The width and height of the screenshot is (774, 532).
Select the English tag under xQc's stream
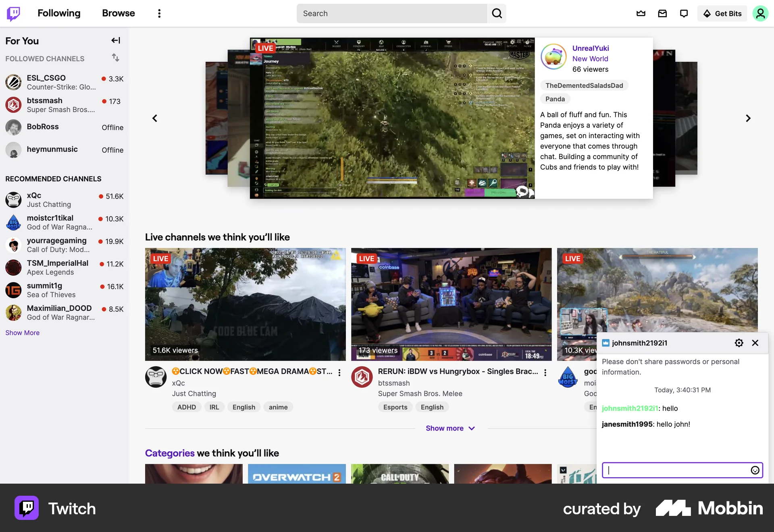pos(243,407)
